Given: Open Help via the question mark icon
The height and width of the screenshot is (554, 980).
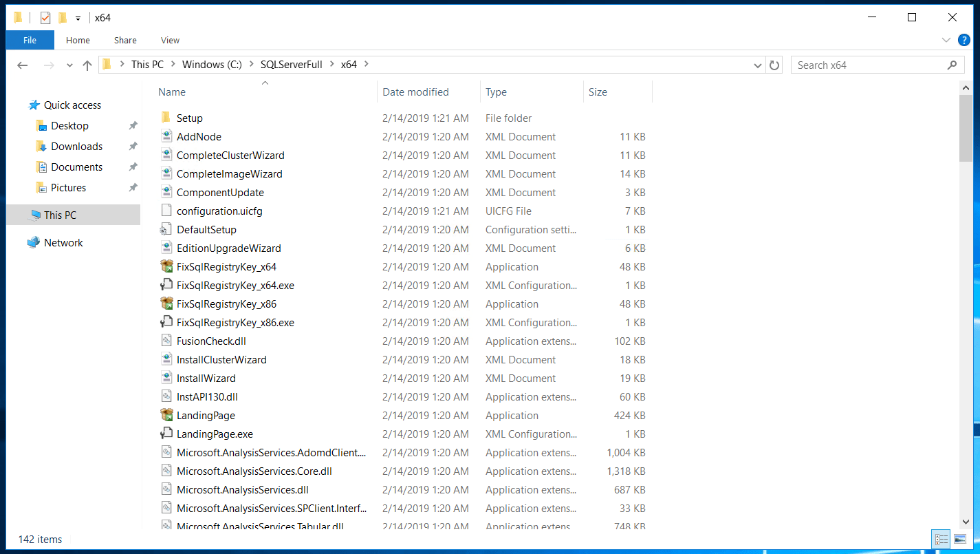Looking at the screenshot, I should tap(963, 40).
